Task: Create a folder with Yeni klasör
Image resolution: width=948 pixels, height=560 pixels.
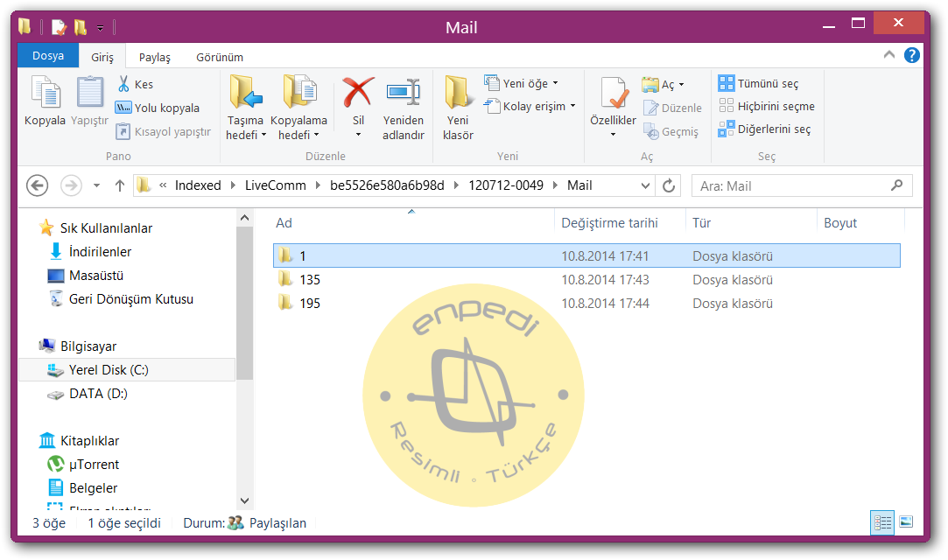Action: coord(458,108)
